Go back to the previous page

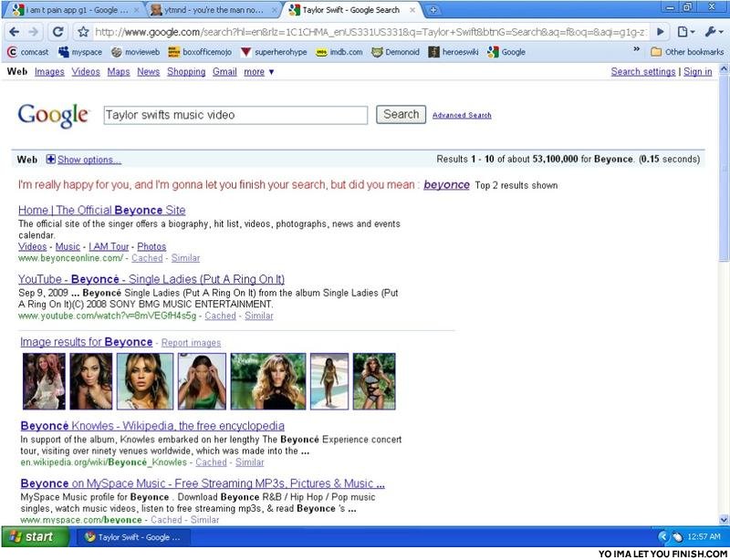(x=14, y=32)
